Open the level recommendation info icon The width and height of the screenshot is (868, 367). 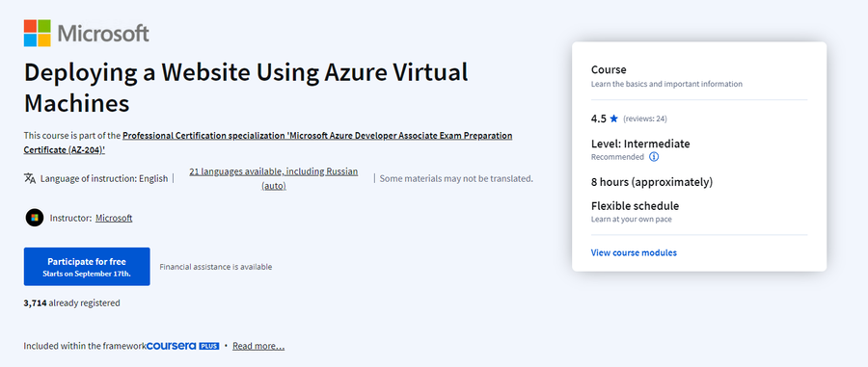point(654,157)
